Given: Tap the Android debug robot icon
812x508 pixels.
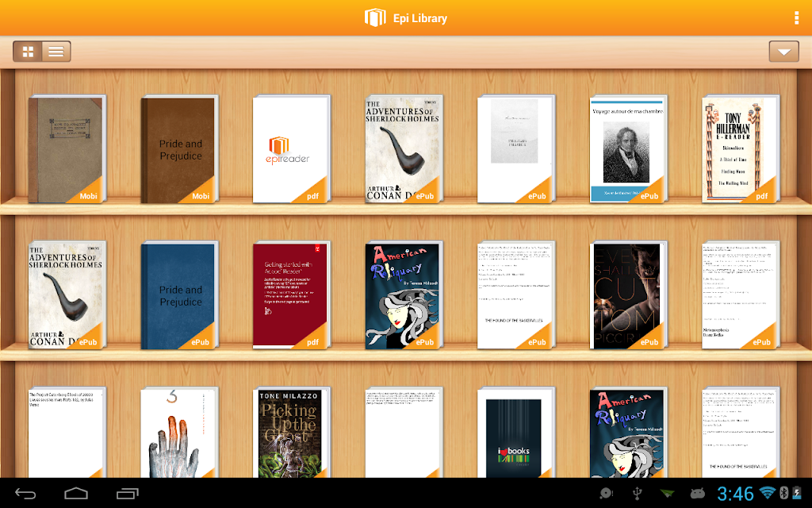Looking at the screenshot, I should click(698, 493).
